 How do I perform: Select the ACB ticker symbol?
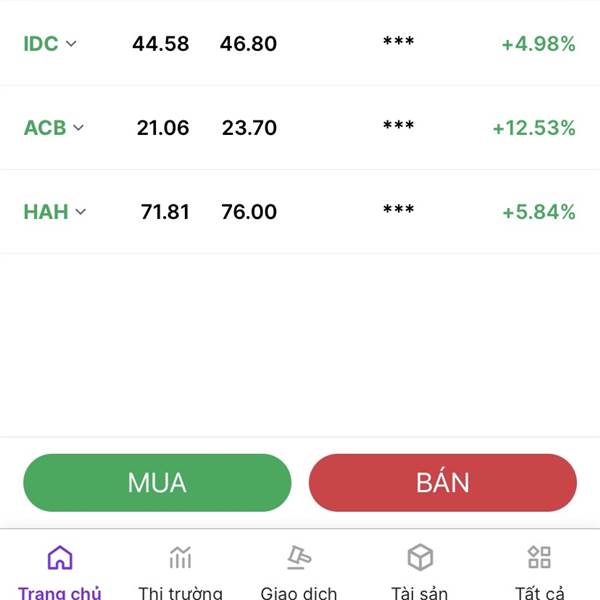45,128
